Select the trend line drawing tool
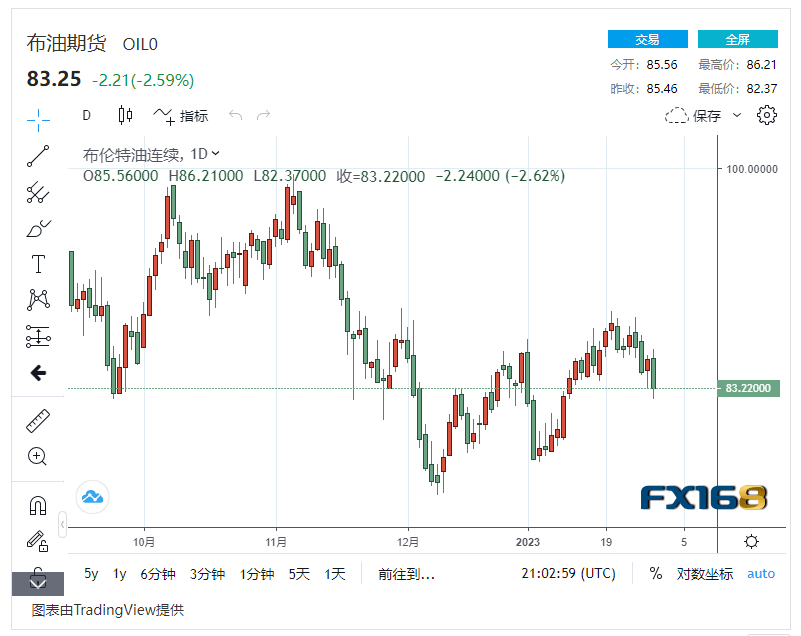 pos(38,157)
